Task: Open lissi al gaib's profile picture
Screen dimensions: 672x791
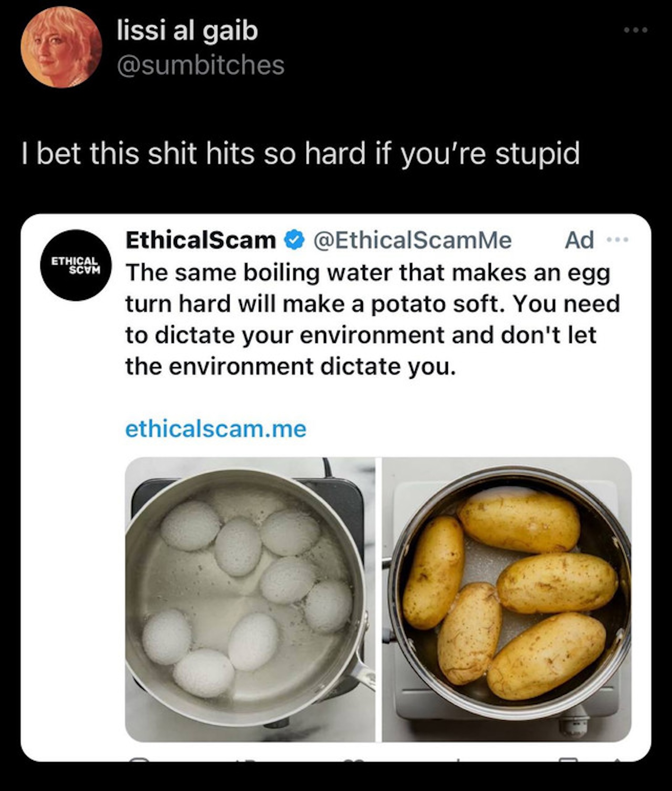Action: tap(61, 47)
